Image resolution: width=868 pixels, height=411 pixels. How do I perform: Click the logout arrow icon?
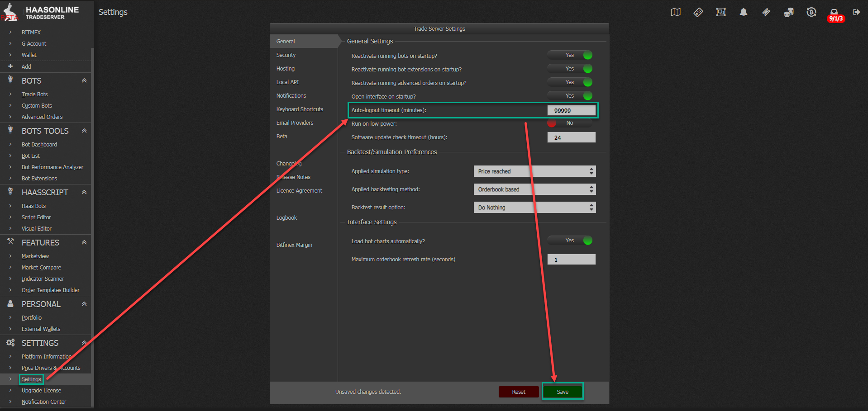click(856, 12)
